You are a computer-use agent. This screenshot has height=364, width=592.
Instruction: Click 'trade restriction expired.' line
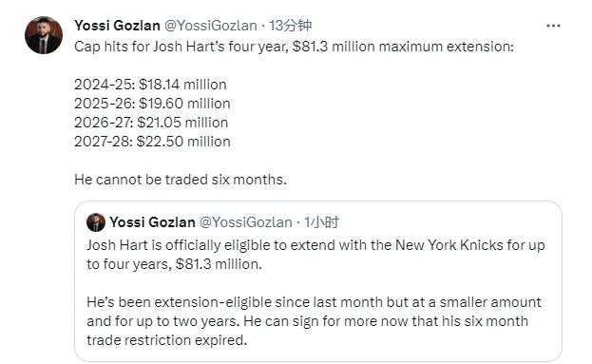[x=166, y=340]
